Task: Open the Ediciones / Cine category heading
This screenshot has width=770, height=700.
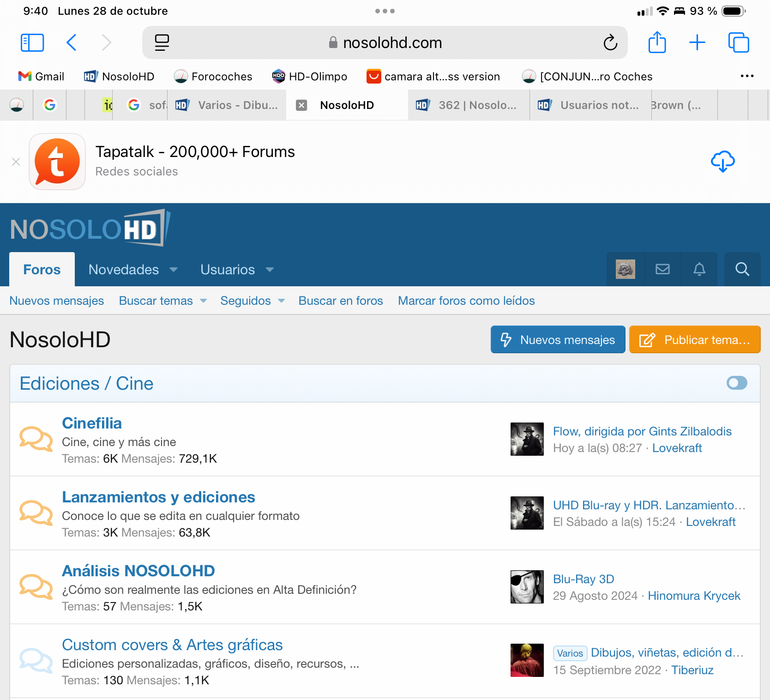Action: pos(86,383)
